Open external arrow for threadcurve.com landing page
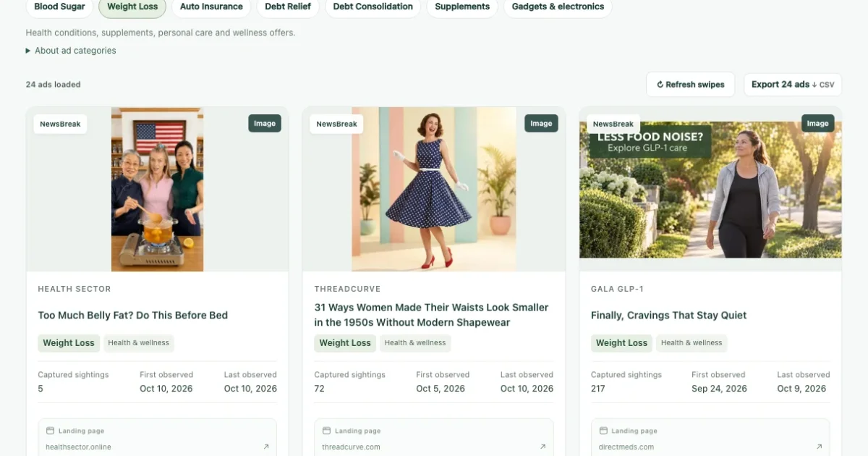This screenshot has width=868, height=456. [542, 447]
